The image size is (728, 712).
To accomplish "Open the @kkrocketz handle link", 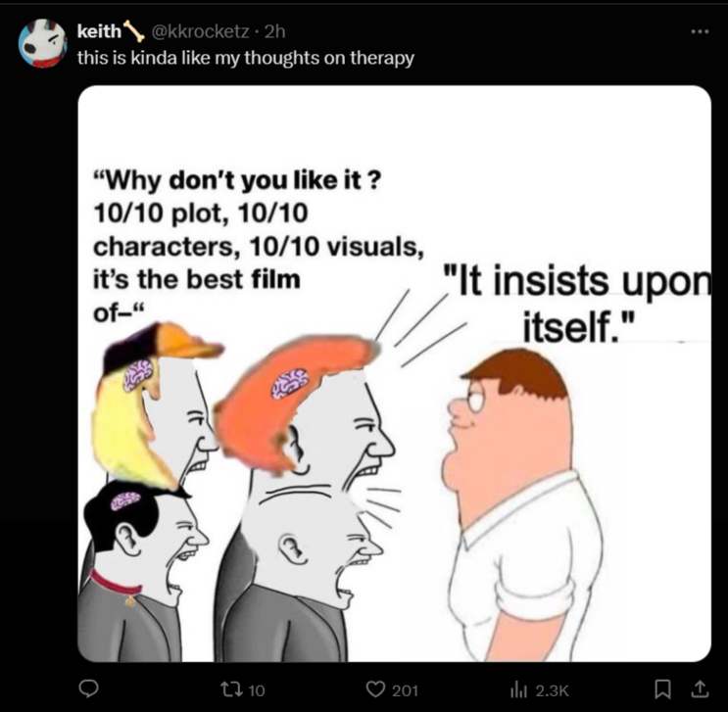I will pyautogui.click(x=200, y=31).
